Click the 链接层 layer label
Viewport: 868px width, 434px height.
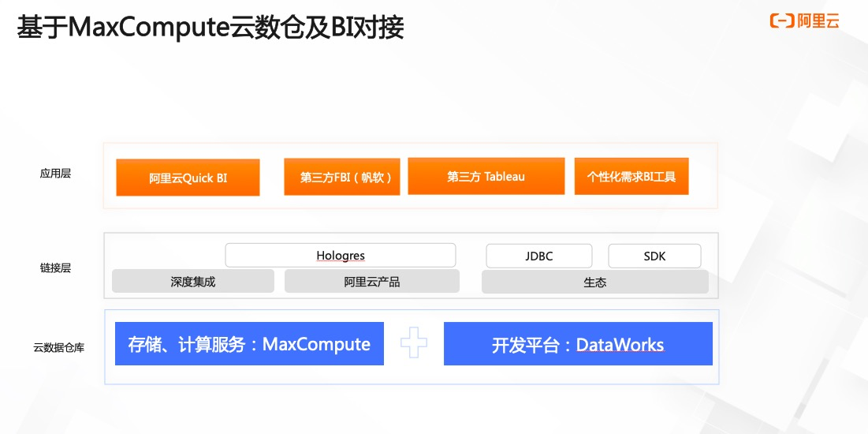[x=55, y=268]
